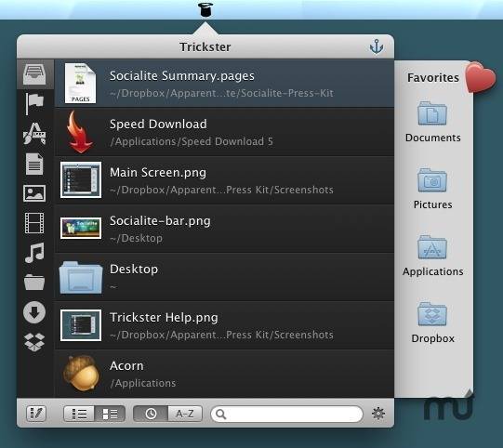The image size is (503, 448).
Task: Select the Images filter icon
Action: 34,193
